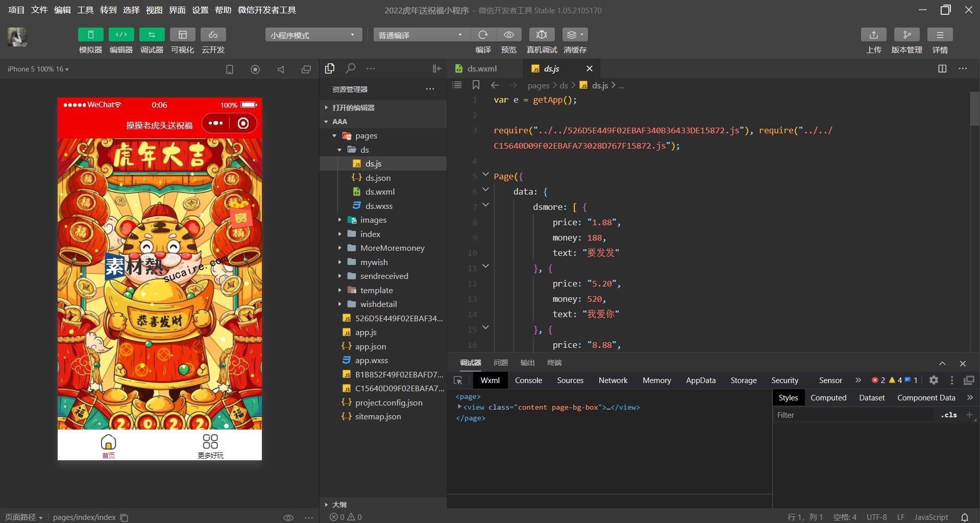Open search in the editor sidebar
The image size is (980, 523).
click(x=351, y=68)
